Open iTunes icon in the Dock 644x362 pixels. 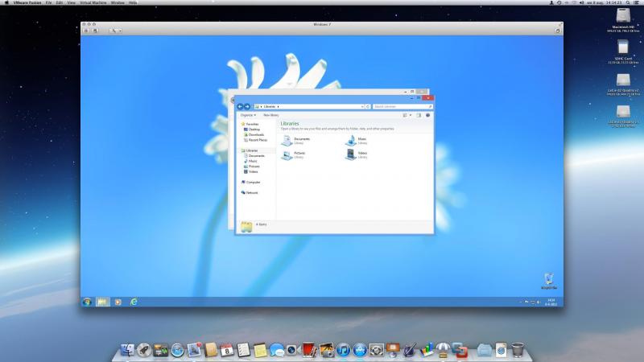344,350
